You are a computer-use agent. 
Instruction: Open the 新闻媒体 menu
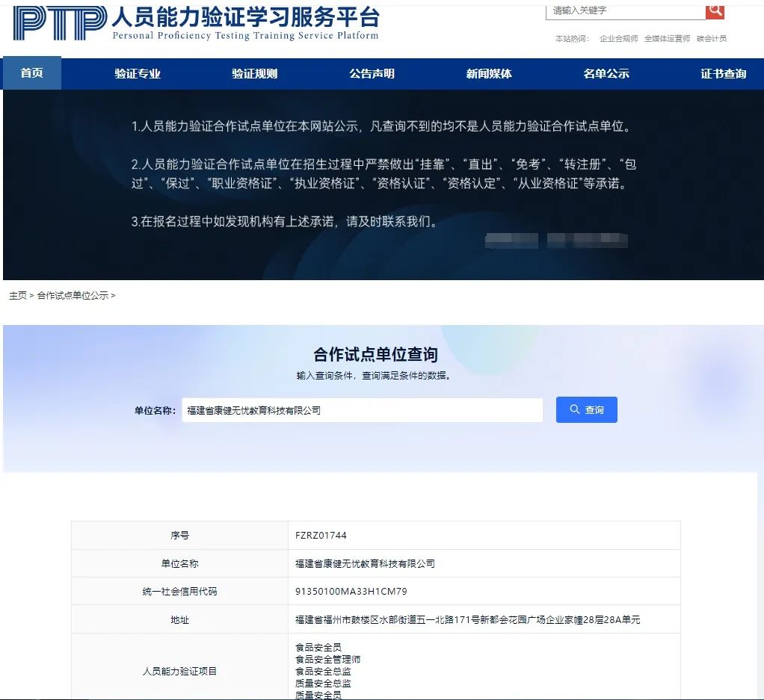coord(489,73)
